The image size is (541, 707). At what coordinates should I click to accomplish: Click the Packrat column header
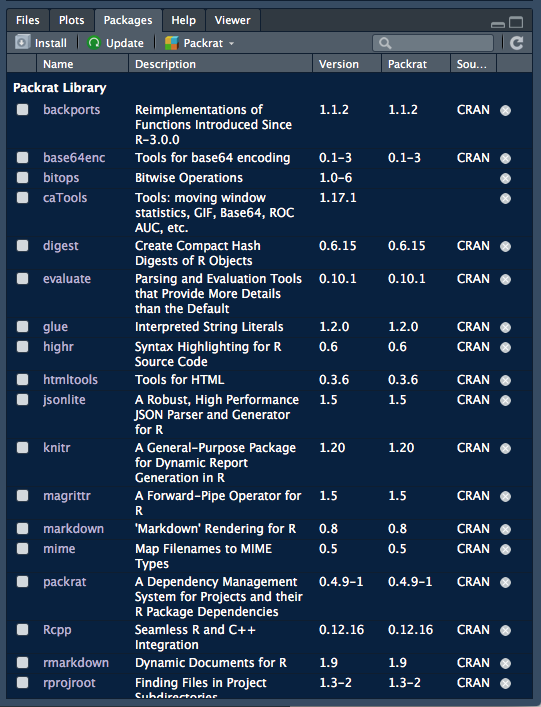(x=416, y=64)
